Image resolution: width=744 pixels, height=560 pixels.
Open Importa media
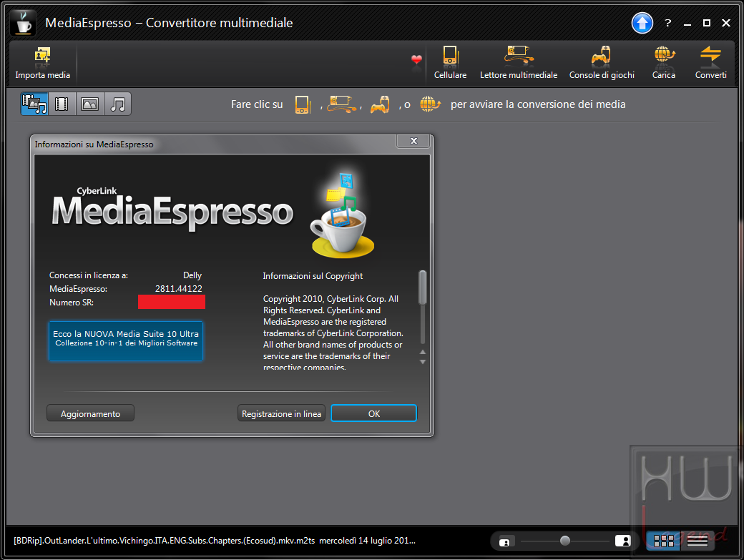point(42,63)
